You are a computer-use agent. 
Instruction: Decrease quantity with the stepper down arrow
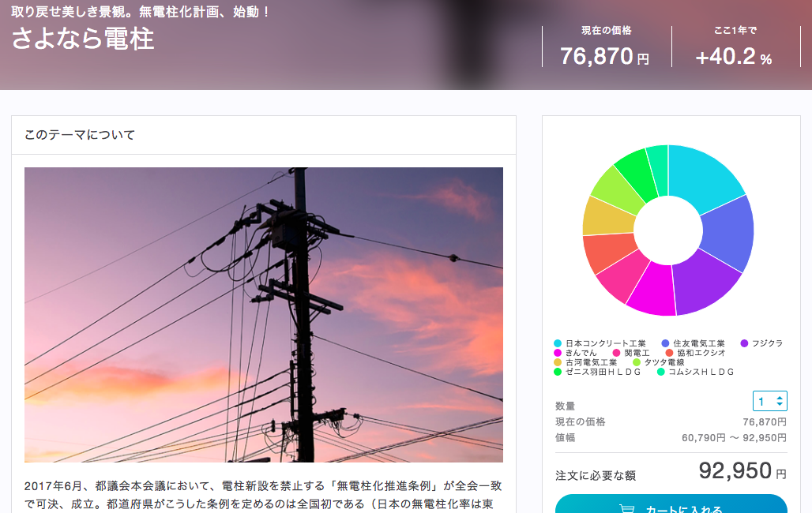[780, 404]
